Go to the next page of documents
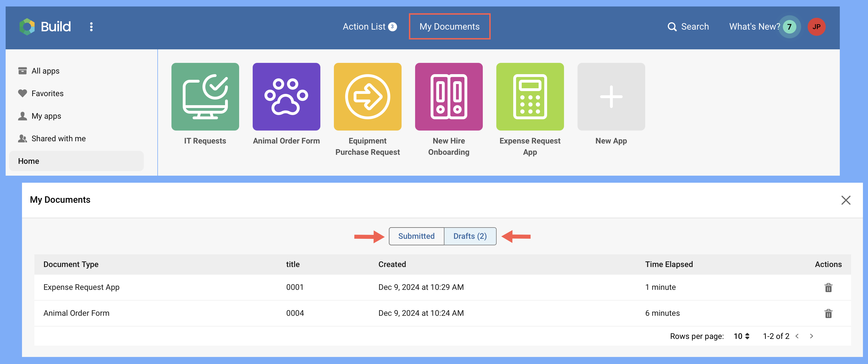 811,336
